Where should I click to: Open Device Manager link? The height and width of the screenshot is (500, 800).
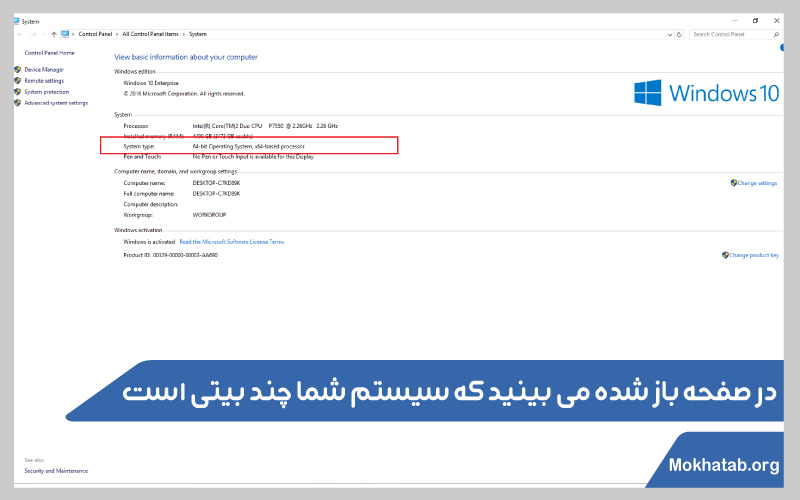(44, 70)
